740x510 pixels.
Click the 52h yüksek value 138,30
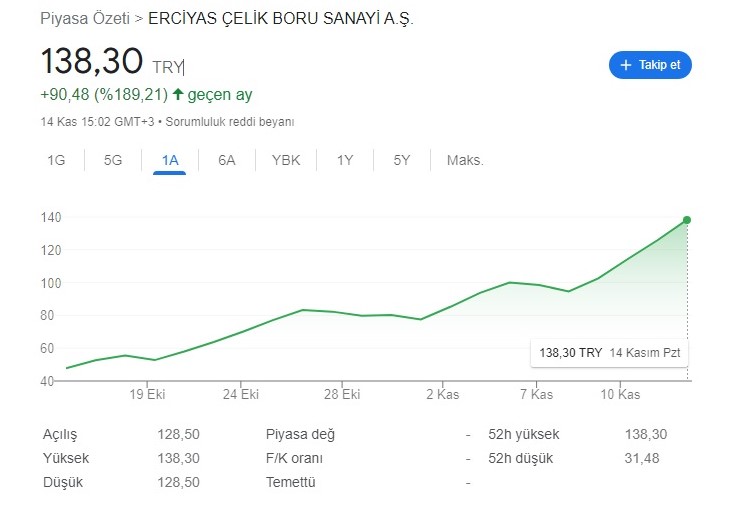coord(645,434)
